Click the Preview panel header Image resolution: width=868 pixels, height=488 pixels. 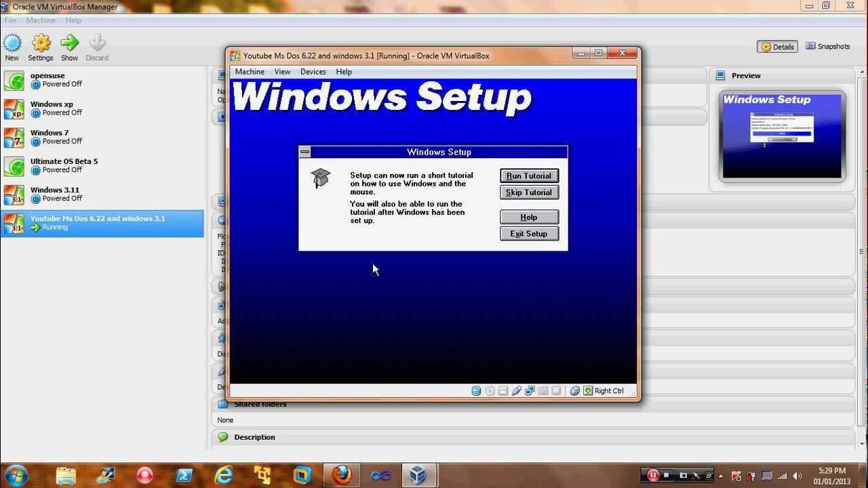click(x=746, y=75)
